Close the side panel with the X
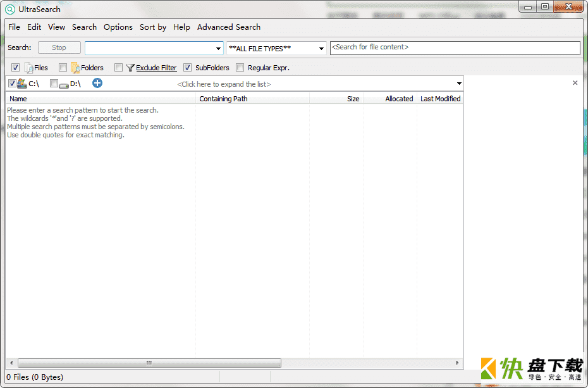Screen dimensions: 588x388 click(575, 82)
